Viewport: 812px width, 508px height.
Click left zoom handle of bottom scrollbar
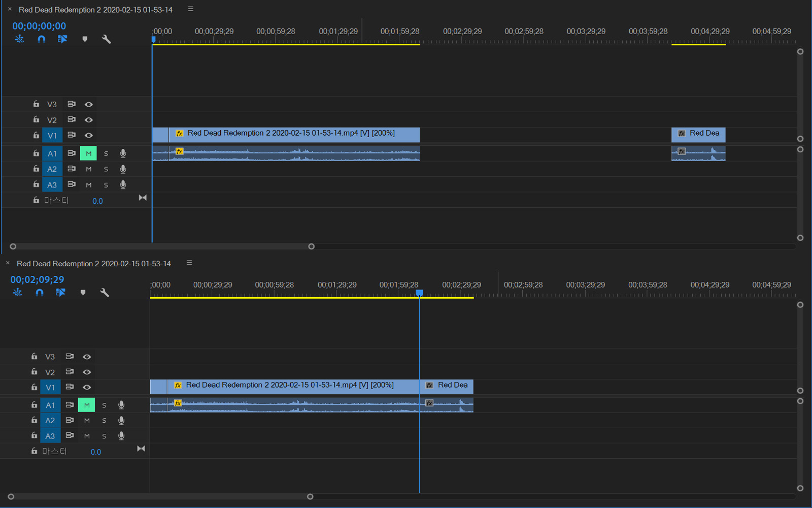click(11, 496)
